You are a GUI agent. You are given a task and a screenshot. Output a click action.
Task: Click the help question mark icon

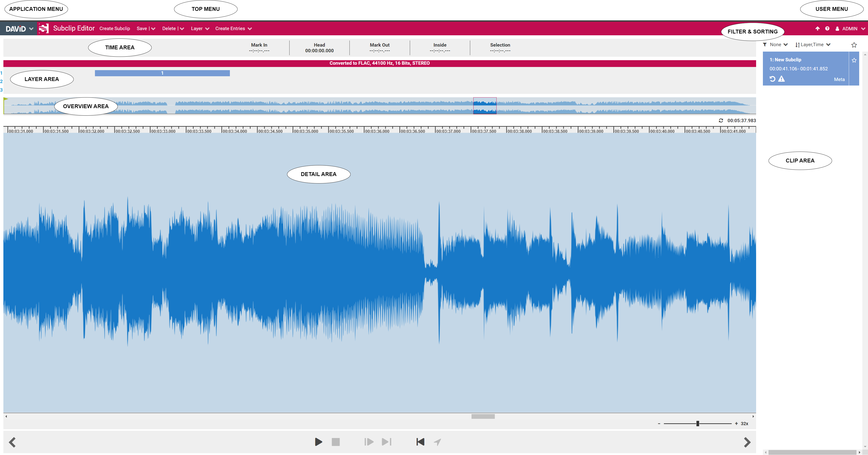point(827,29)
